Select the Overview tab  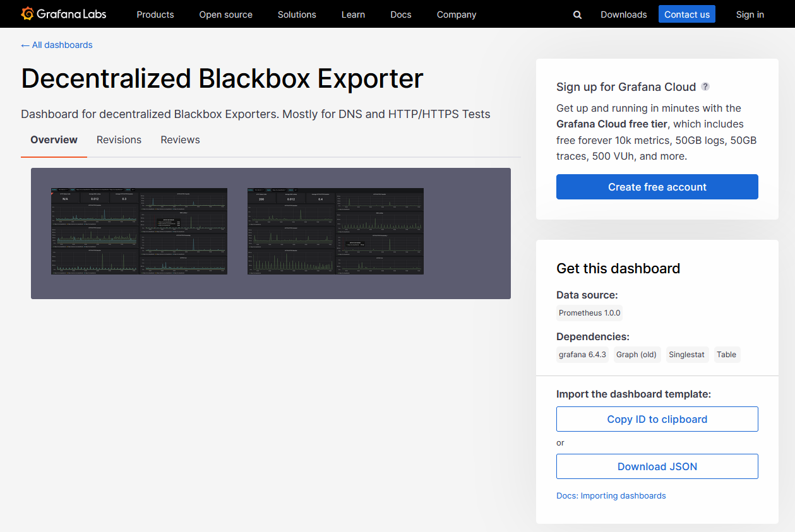point(54,140)
